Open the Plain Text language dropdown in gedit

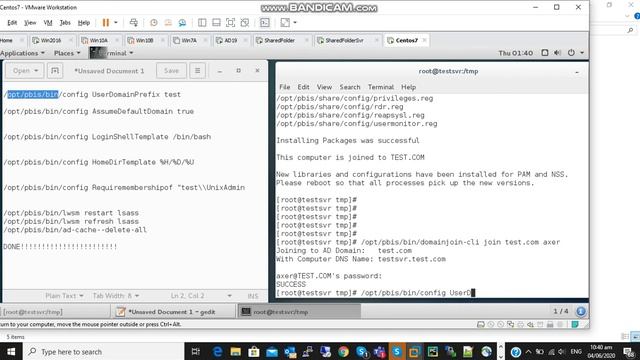[x=64, y=296]
